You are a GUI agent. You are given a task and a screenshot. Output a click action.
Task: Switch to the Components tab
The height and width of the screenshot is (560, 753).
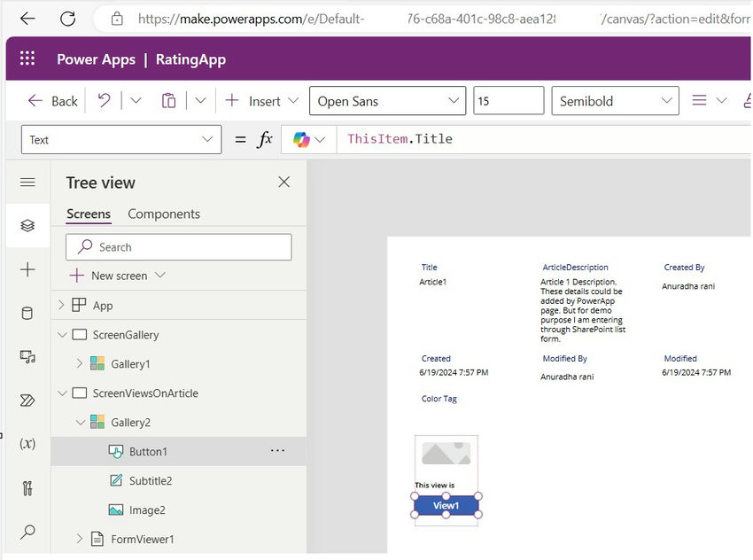(163, 214)
